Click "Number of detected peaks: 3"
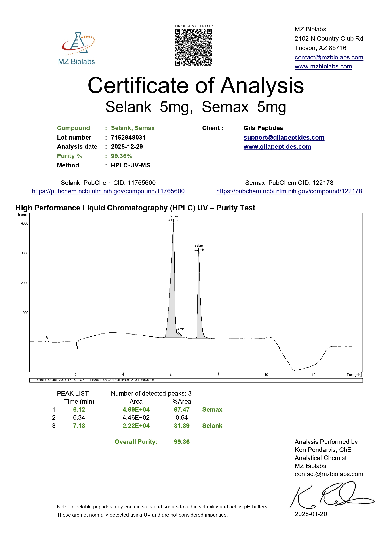Viewport: 392px width, 555px height. coord(151,393)
